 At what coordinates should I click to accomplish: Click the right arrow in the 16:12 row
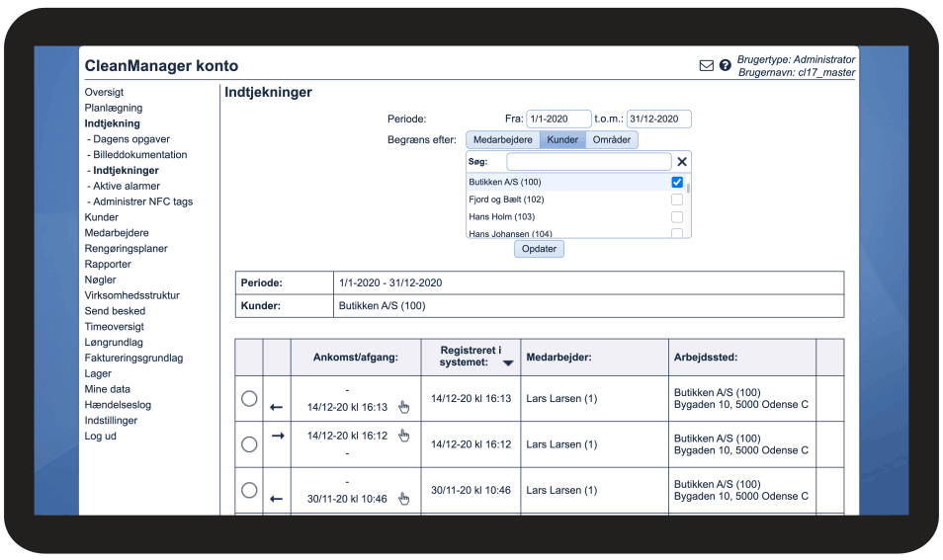click(x=277, y=436)
